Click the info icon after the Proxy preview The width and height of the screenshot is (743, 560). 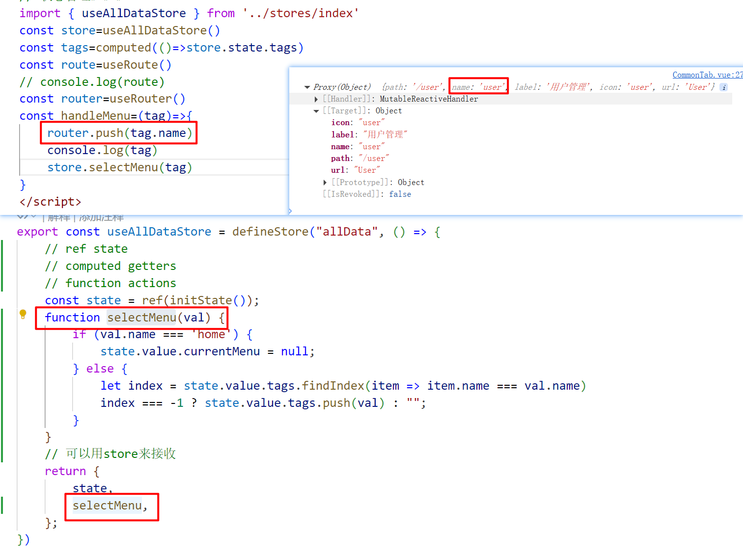[723, 87]
